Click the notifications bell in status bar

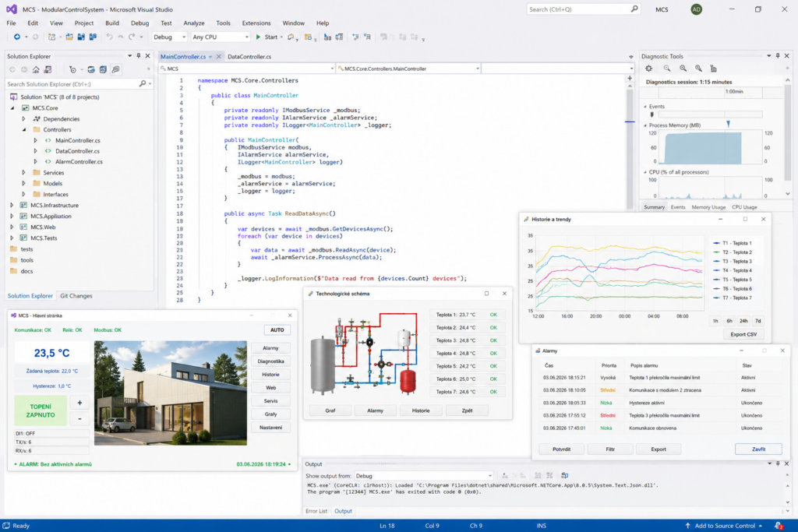pos(779,526)
